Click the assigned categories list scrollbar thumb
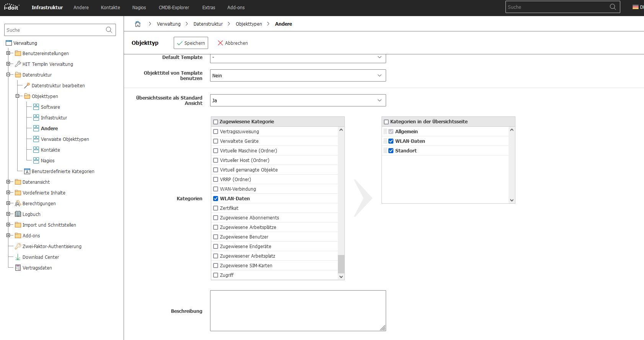 341,264
